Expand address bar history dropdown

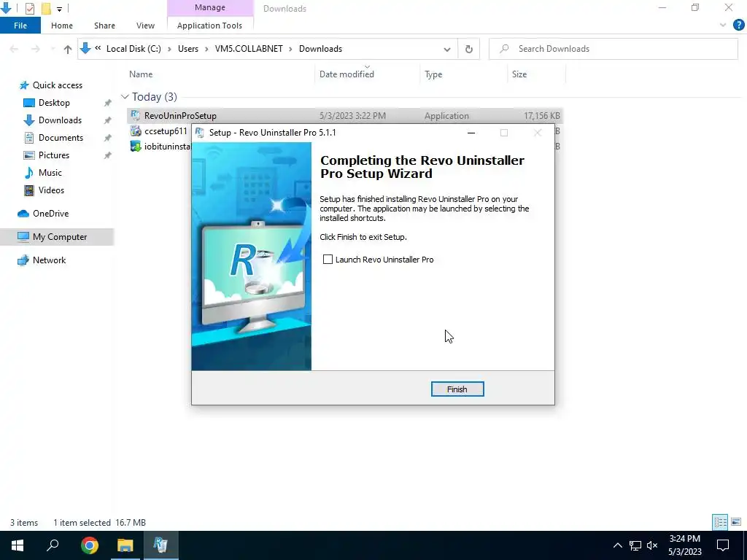click(447, 49)
